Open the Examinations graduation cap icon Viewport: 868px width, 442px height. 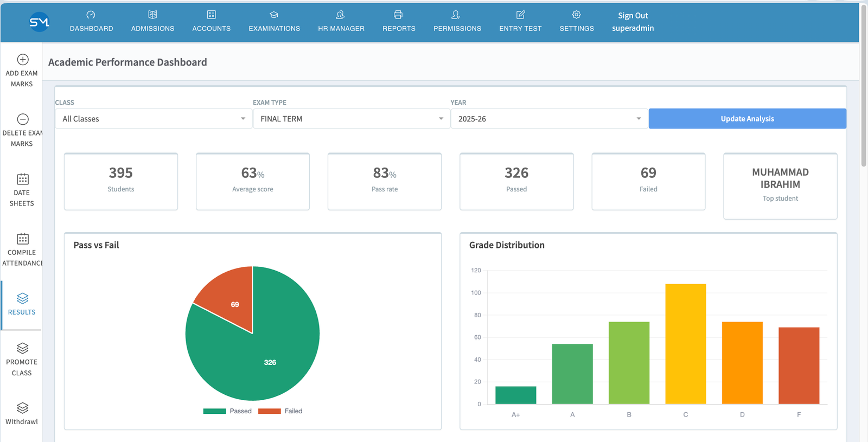274,15
